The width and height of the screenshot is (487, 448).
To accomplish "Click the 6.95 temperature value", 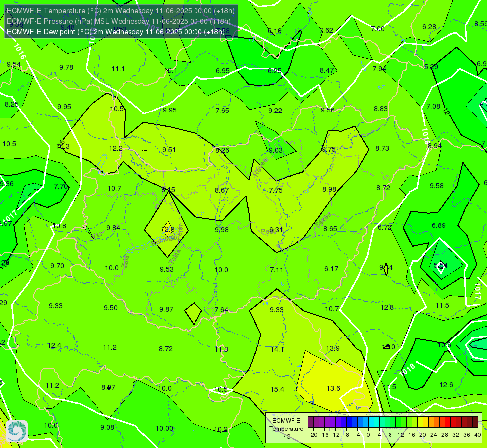I will click(223, 71).
